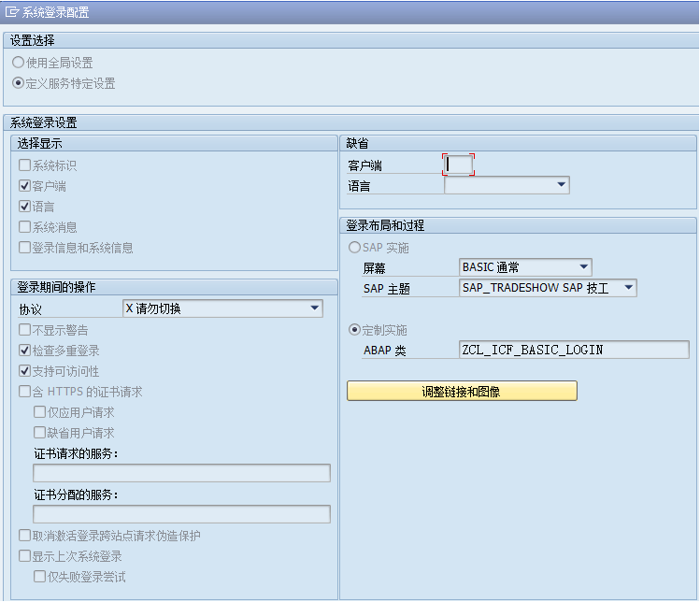This screenshot has height=602, width=700.
Task: Click the 缺省 group header
Action: tap(358, 143)
